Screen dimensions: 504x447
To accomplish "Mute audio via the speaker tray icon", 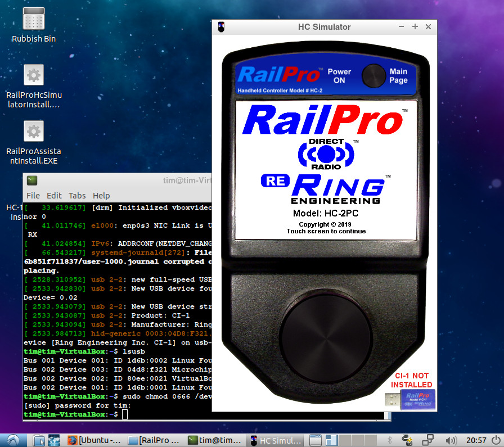I will tap(452, 440).
